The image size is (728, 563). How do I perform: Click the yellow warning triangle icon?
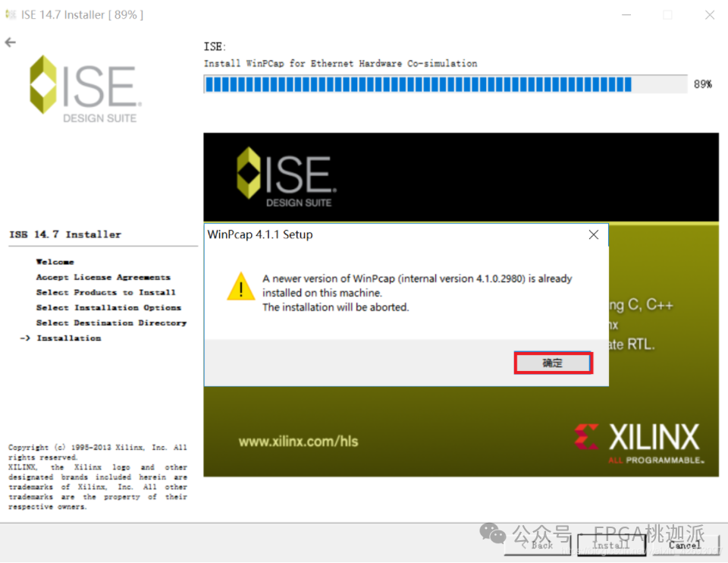tap(240, 288)
